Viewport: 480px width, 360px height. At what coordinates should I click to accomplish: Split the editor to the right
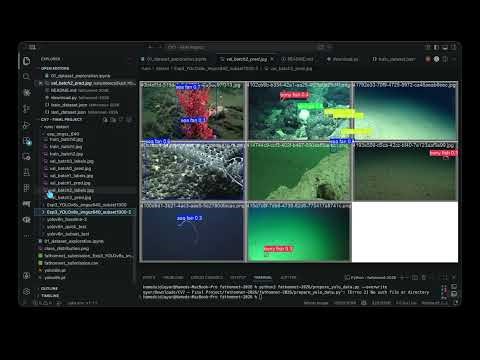pyautogui.click(x=445, y=59)
